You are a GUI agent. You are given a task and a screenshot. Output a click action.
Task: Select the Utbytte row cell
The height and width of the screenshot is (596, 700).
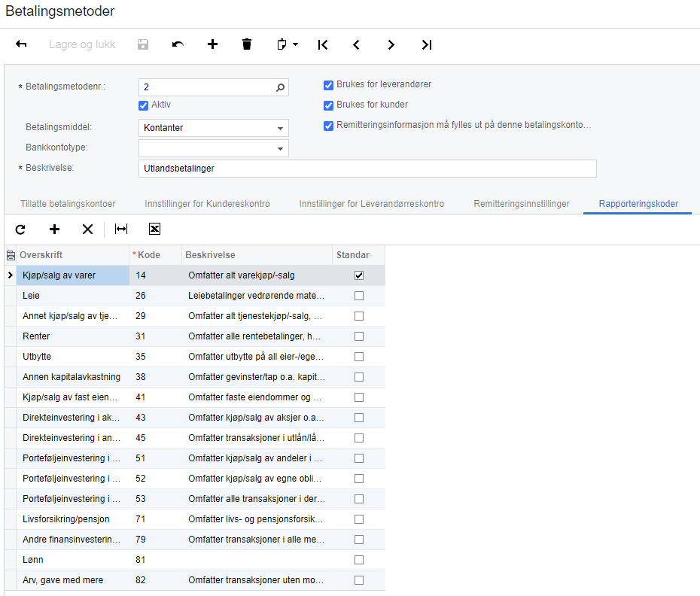click(73, 357)
